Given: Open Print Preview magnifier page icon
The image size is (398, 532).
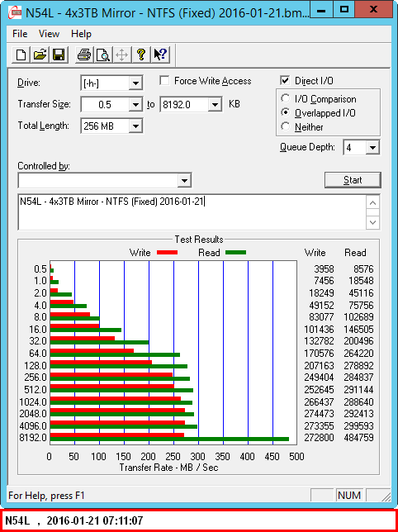Looking at the screenshot, I should pos(103,55).
